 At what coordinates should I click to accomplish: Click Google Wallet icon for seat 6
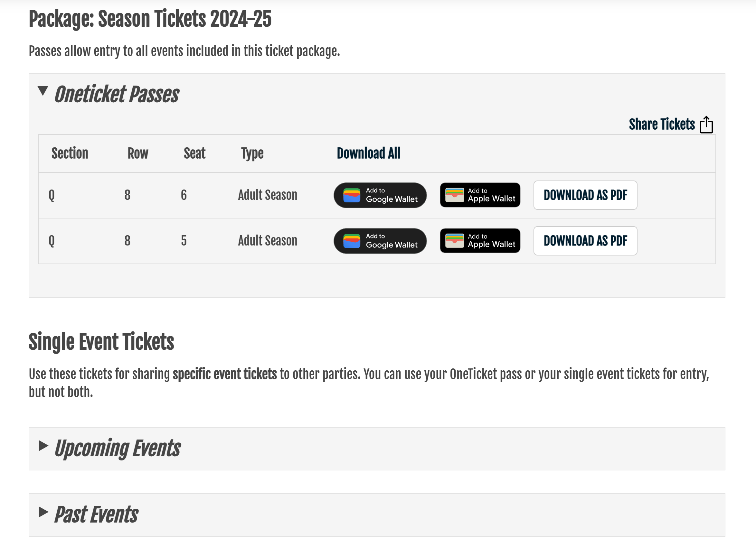pos(352,195)
